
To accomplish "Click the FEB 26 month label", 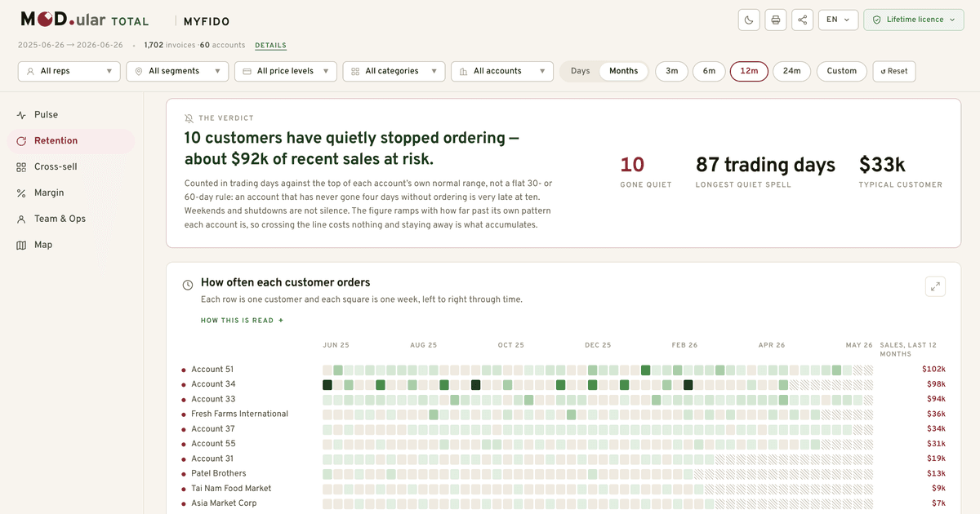I will tap(684, 345).
